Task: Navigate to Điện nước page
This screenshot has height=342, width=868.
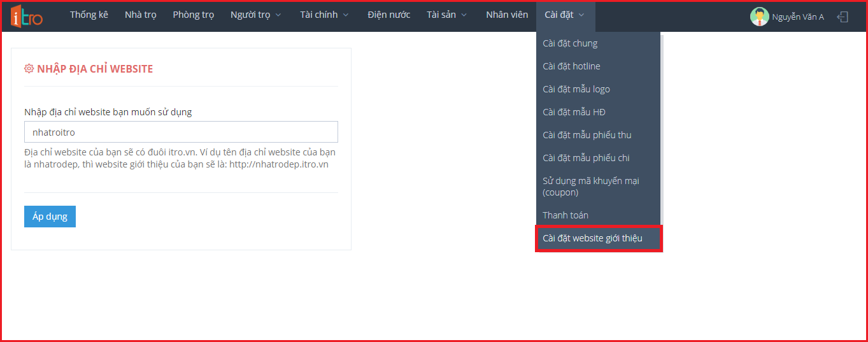Action: coord(388,15)
